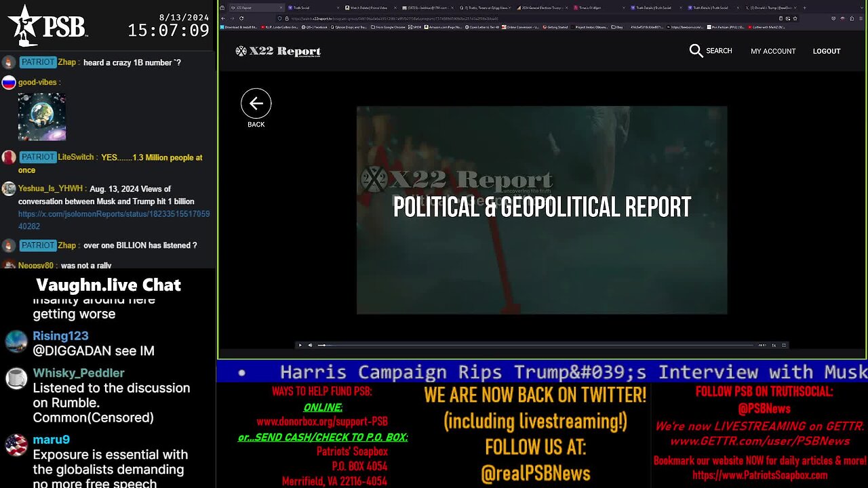Click Rising123's avatar icon

(16, 341)
